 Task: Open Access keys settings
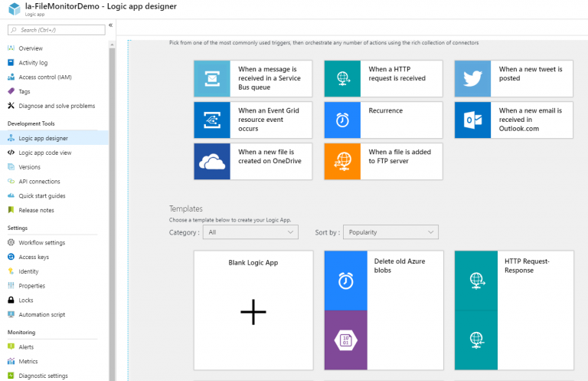click(34, 257)
